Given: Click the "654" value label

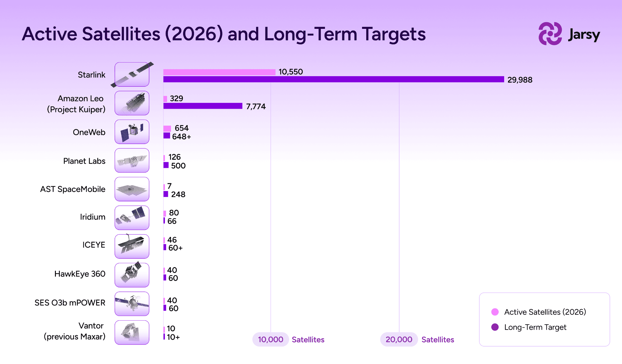Looking at the screenshot, I should tap(182, 128).
